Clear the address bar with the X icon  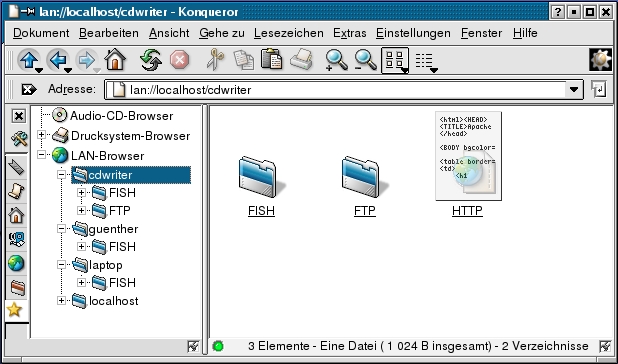(28, 89)
